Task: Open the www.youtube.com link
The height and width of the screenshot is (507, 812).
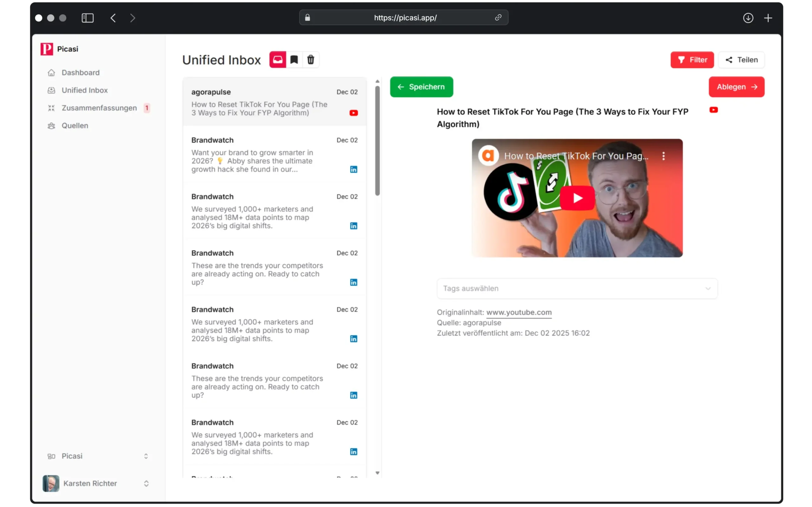Action: coord(519,312)
